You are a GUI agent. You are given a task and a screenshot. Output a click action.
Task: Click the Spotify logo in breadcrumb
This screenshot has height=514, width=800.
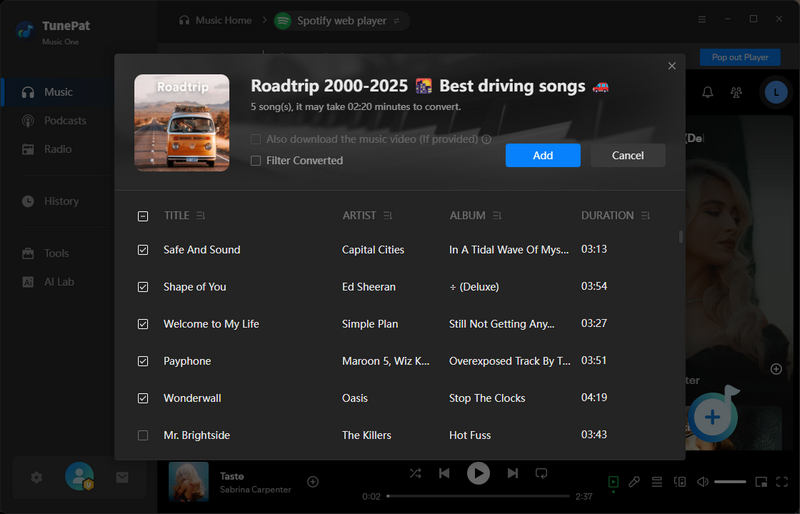pyautogui.click(x=283, y=21)
